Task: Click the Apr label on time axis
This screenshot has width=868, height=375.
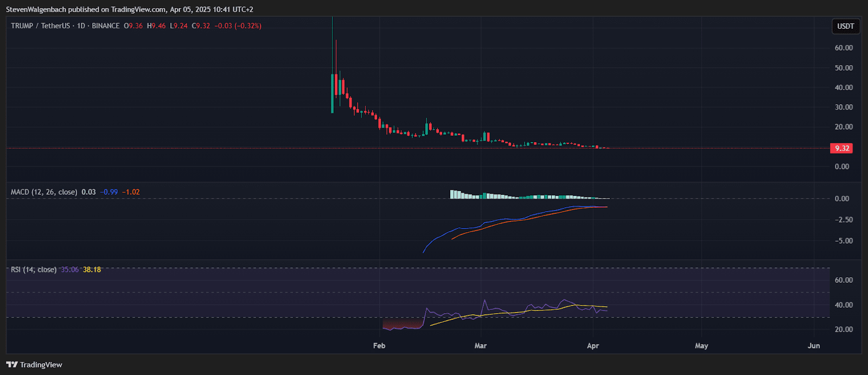Action: click(593, 346)
